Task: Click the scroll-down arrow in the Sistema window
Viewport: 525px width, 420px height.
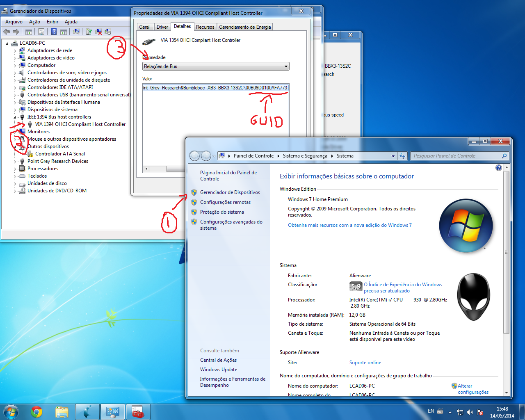Action: pyautogui.click(x=507, y=393)
